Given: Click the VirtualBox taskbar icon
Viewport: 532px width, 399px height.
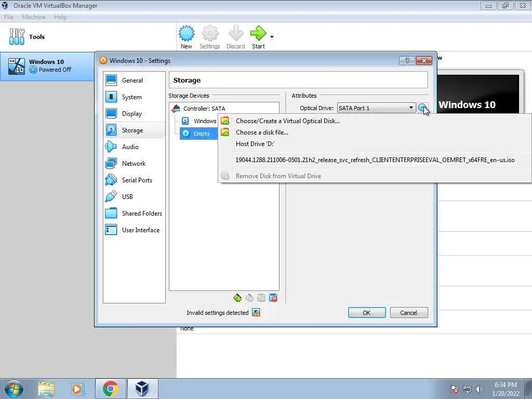Looking at the screenshot, I should pyautogui.click(x=142, y=389).
